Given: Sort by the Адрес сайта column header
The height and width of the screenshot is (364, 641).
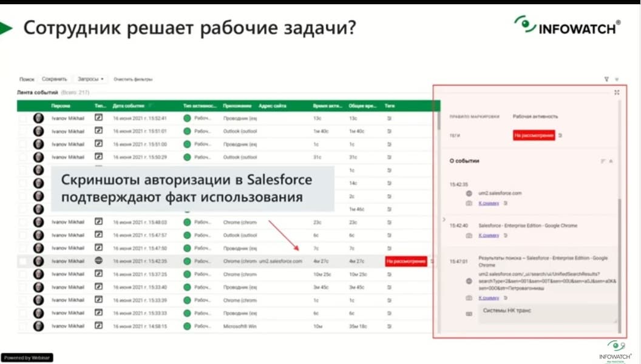Looking at the screenshot, I should click(273, 106).
